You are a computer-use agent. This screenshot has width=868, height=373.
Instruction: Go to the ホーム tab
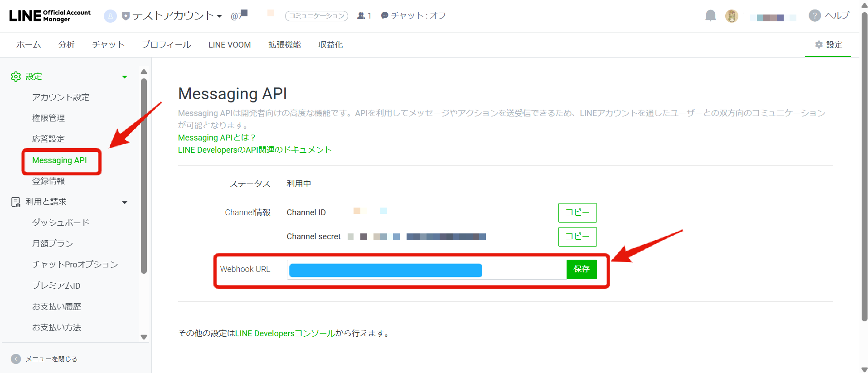[x=29, y=45]
